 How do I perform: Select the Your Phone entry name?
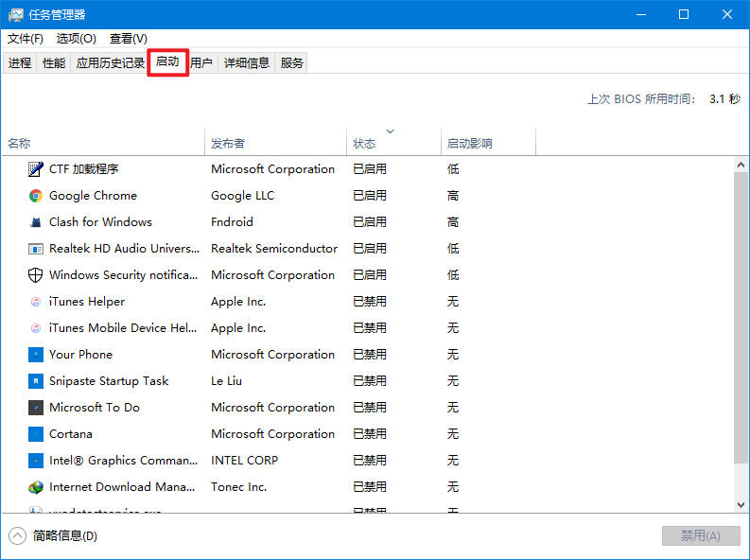pos(80,355)
